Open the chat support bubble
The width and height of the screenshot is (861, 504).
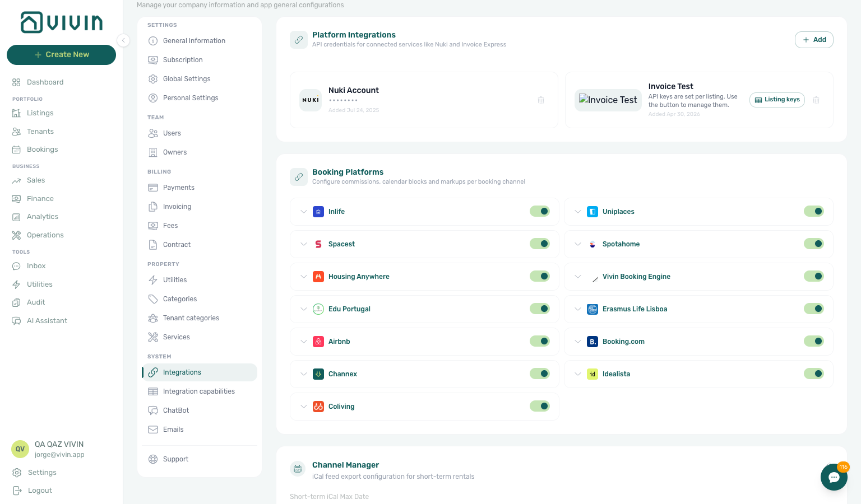point(834,477)
